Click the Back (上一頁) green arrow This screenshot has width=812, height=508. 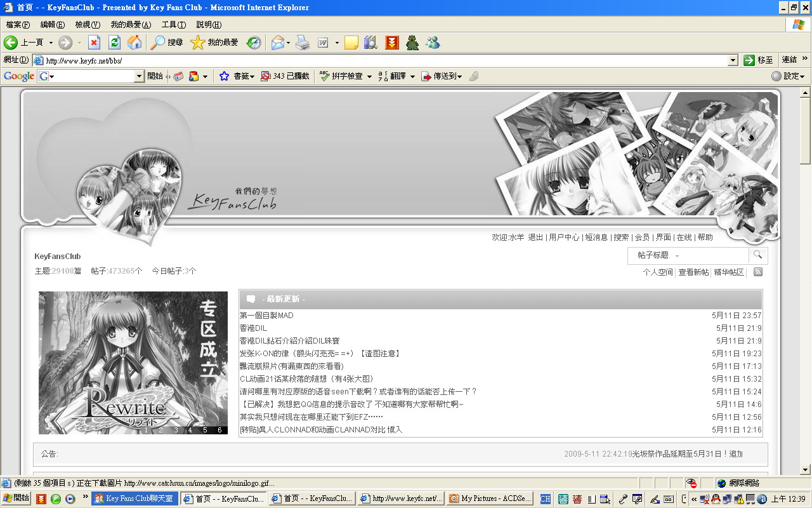point(24,43)
